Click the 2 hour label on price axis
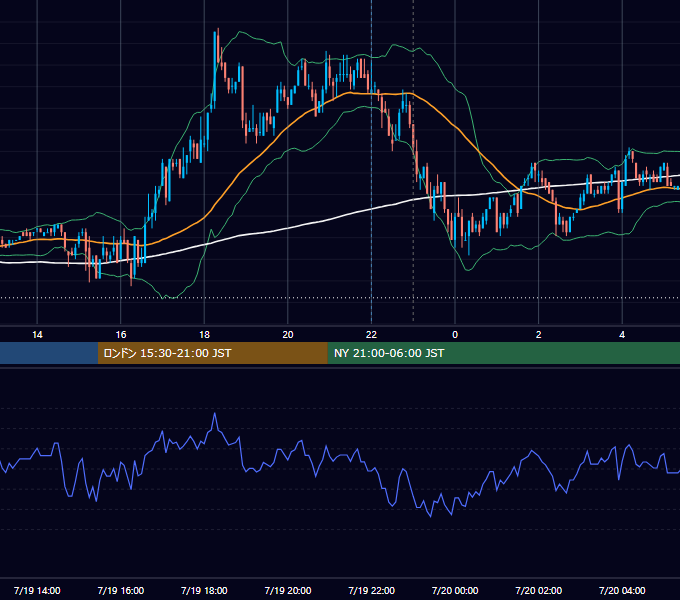The width and height of the screenshot is (680, 600). pyautogui.click(x=539, y=335)
